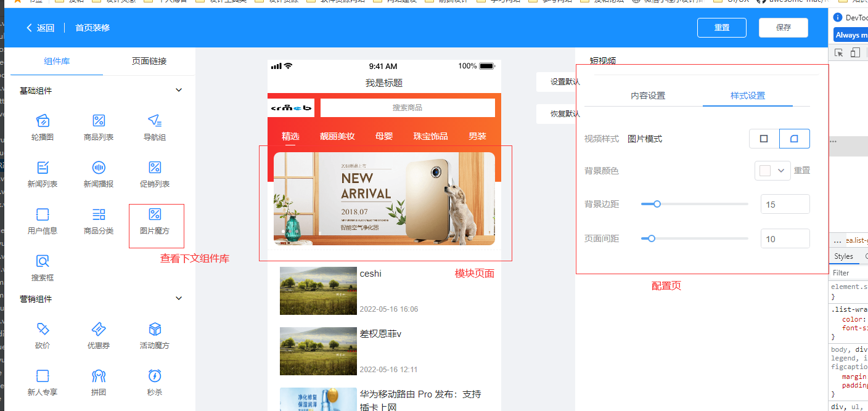The height and width of the screenshot is (411, 868).
Task: Click the DevTools Filter field
Action: (x=848, y=272)
